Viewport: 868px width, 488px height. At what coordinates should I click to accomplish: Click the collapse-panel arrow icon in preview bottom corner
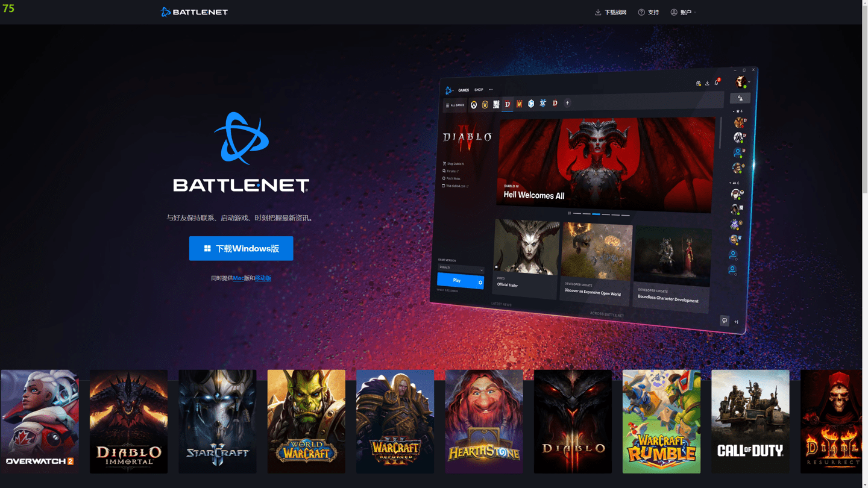pyautogui.click(x=736, y=322)
